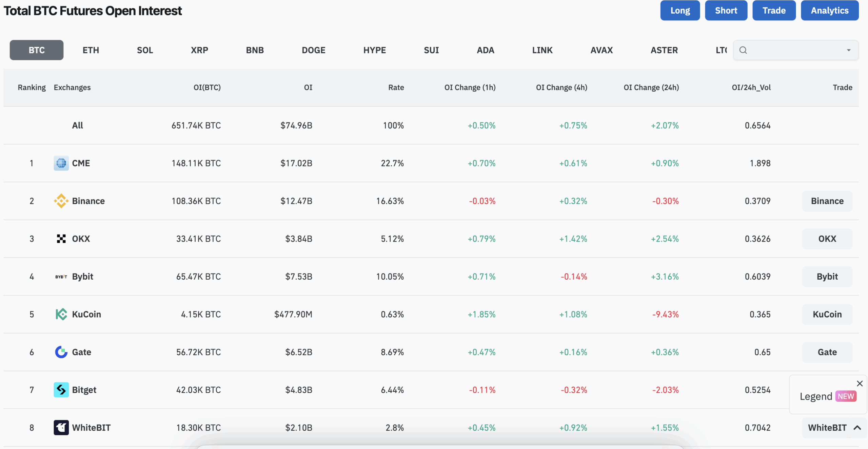868x449 pixels.
Task: Open the coin search dropdown arrow
Action: pyautogui.click(x=849, y=50)
